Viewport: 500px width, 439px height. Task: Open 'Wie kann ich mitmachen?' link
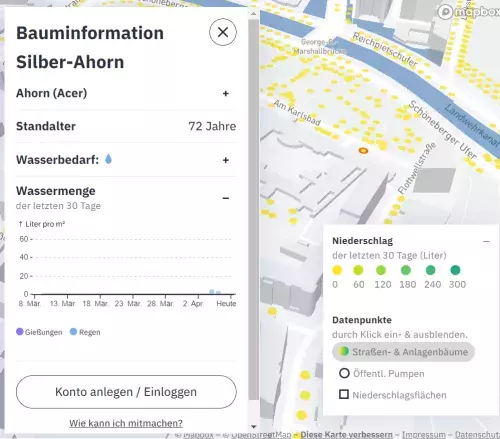pyautogui.click(x=126, y=423)
